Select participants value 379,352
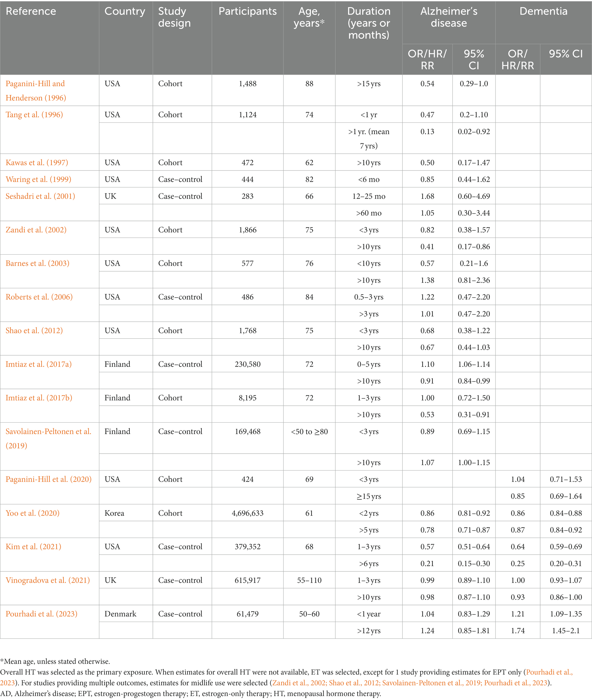 248,547
